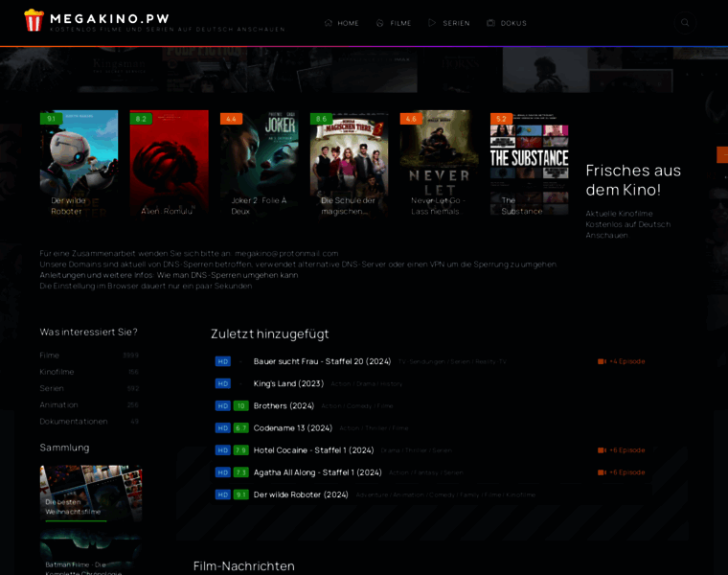This screenshot has width=728, height=575.
Task: Open King's Land (2023) entry
Action: click(x=288, y=383)
